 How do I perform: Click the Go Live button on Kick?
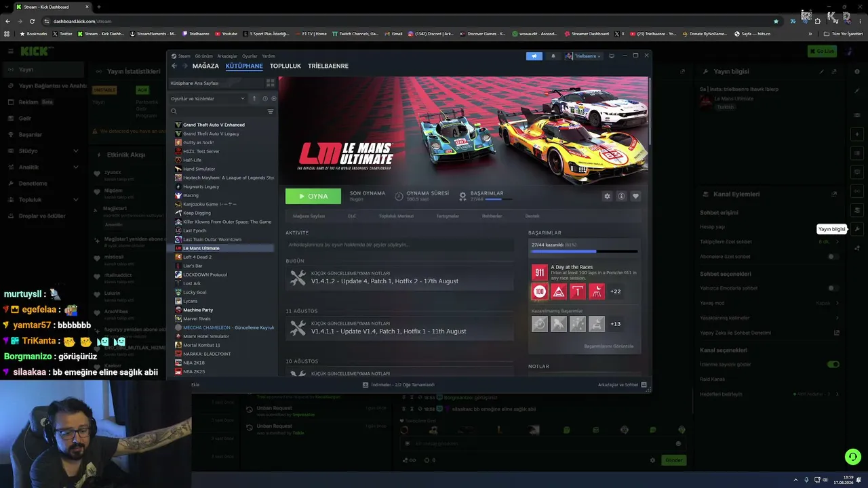(x=822, y=51)
